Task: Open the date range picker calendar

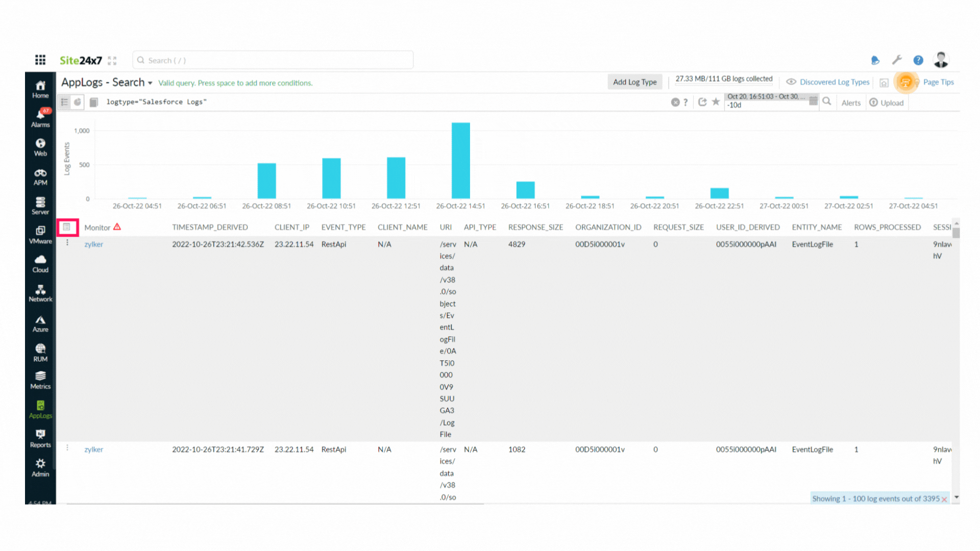Action: pos(813,101)
